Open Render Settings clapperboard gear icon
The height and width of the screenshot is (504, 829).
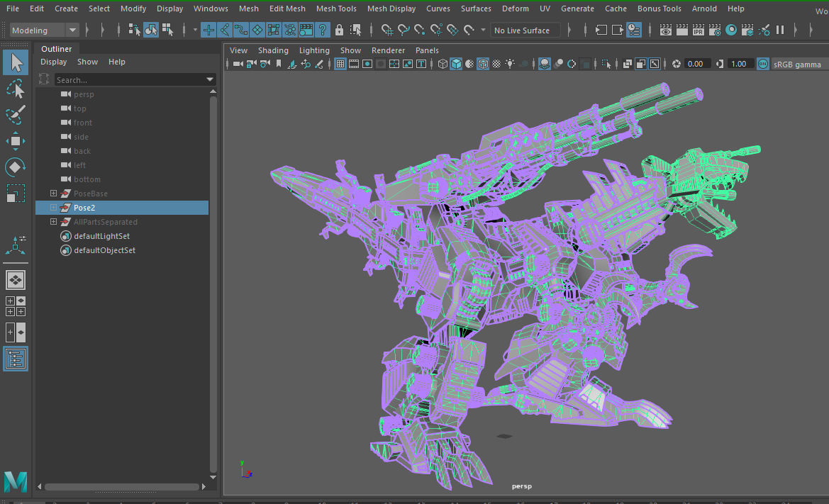tap(714, 30)
